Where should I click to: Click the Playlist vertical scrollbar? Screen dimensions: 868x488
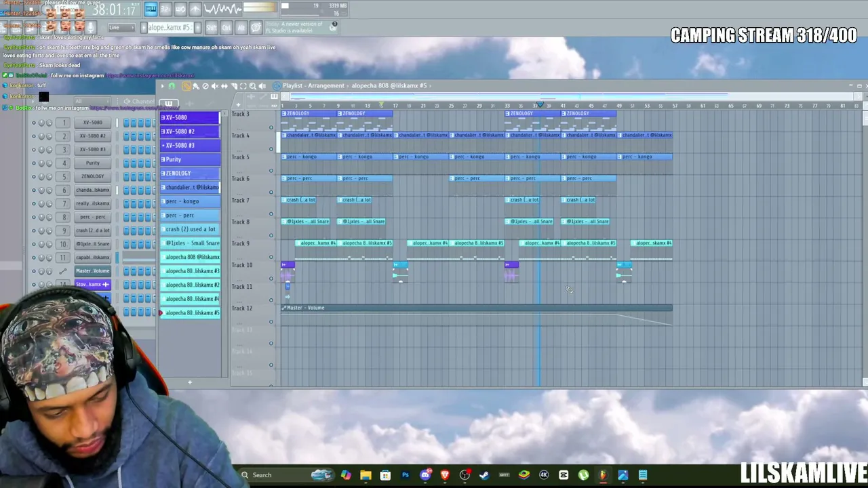(x=865, y=244)
